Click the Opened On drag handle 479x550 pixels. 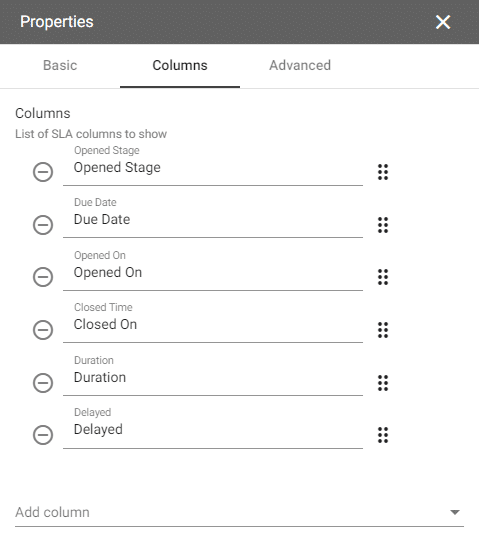tap(383, 277)
